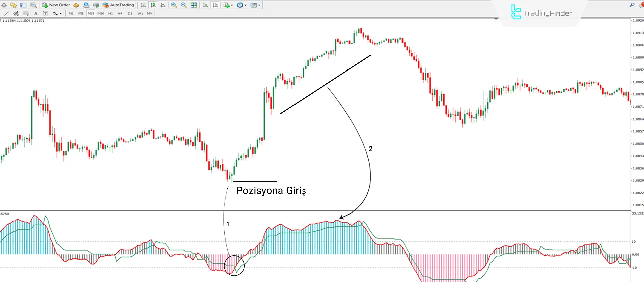Zoom out of the chart
The image size is (644, 282).
point(183,5)
